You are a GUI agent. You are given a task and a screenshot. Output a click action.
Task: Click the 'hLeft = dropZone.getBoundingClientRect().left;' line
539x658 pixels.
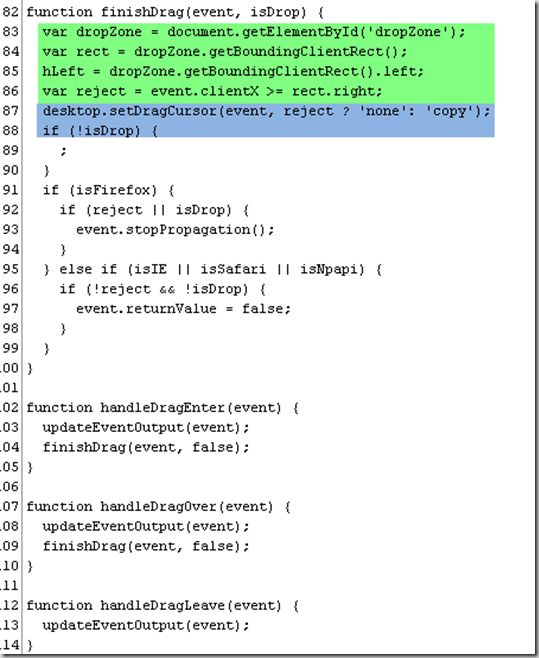point(233,71)
